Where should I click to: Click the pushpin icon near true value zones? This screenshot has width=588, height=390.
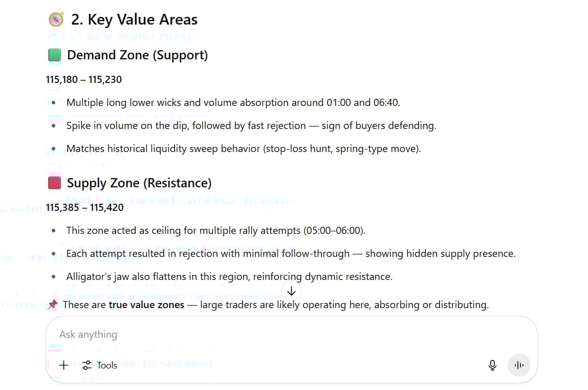coord(53,304)
